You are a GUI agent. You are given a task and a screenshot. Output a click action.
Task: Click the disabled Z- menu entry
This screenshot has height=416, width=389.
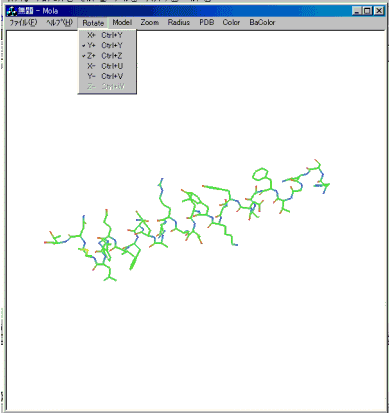(x=107, y=87)
